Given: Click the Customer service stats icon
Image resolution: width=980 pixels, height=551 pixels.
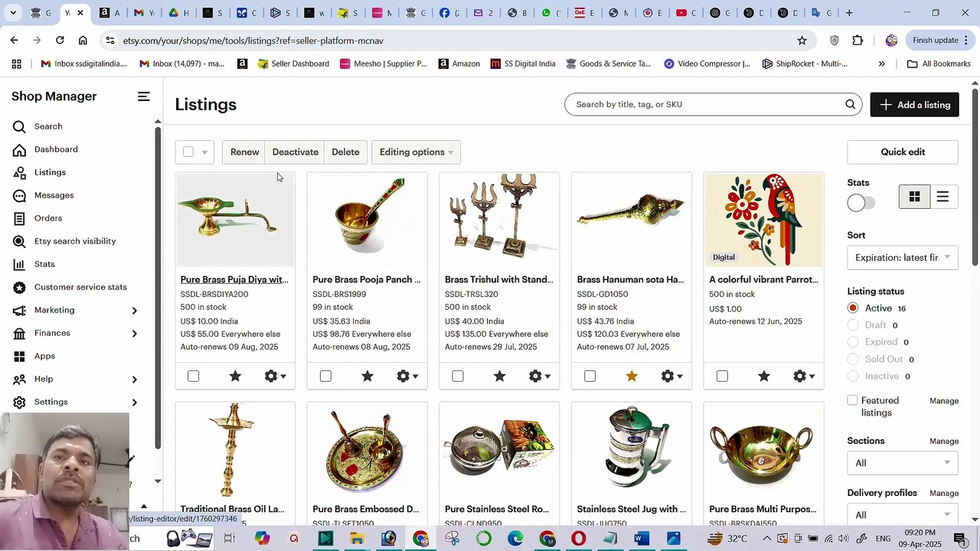Looking at the screenshot, I should (x=20, y=287).
